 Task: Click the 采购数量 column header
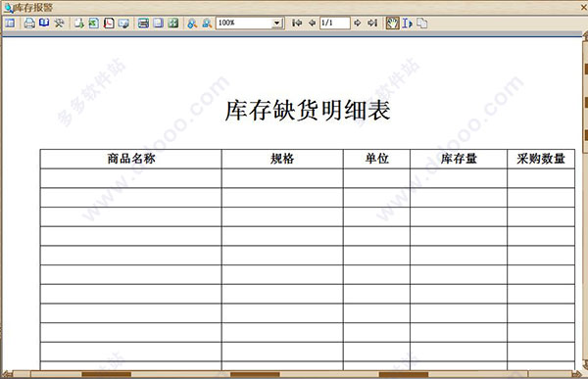point(541,159)
